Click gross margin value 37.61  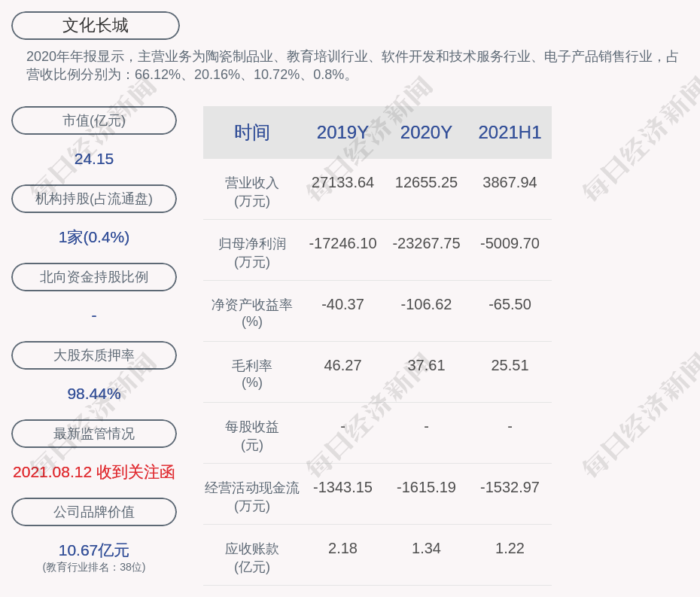click(426, 365)
